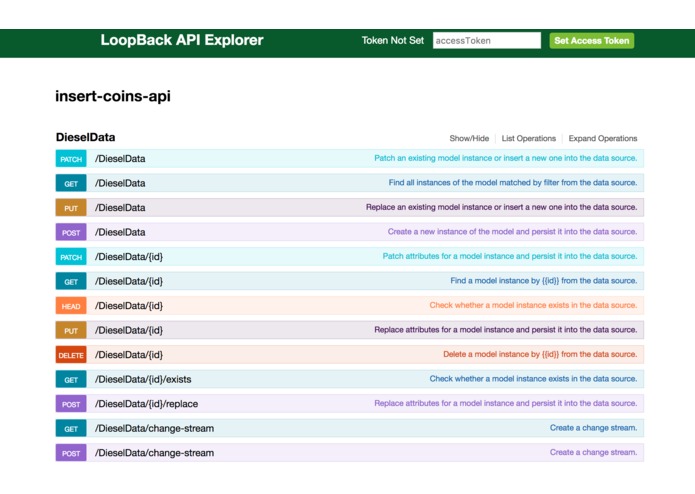Click the PUT badge for /DieselData/{id}
695x494 pixels.
71,331
